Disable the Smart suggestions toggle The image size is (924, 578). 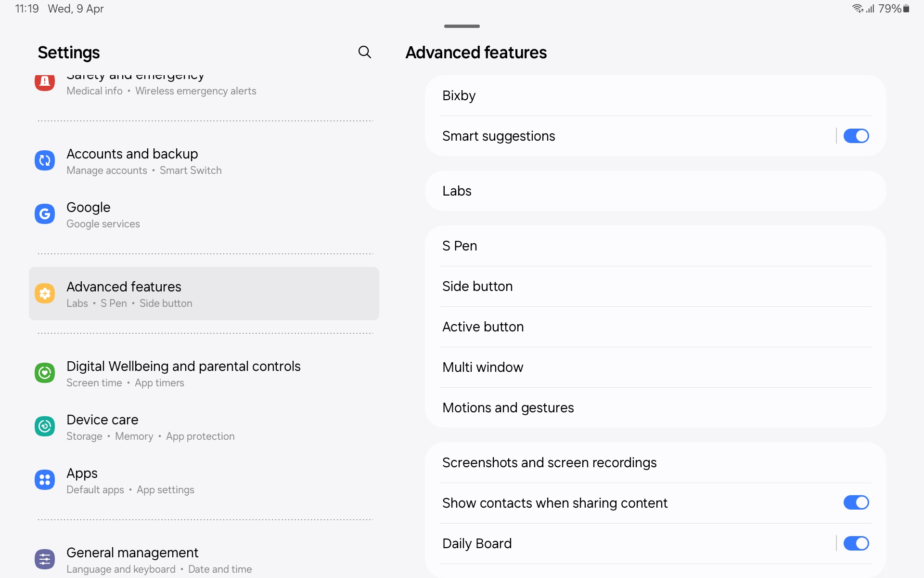pyautogui.click(x=856, y=136)
